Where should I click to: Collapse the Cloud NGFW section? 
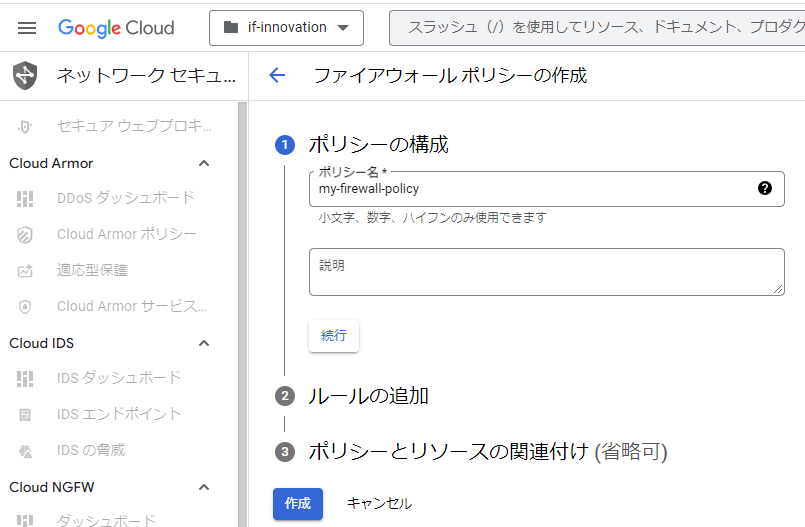[x=204, y=487]
